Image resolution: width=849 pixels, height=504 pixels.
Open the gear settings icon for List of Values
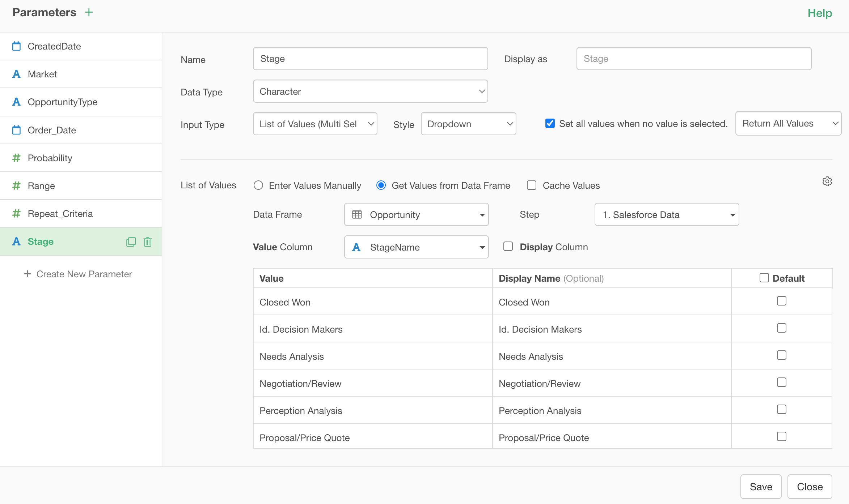tap(827, 181)
